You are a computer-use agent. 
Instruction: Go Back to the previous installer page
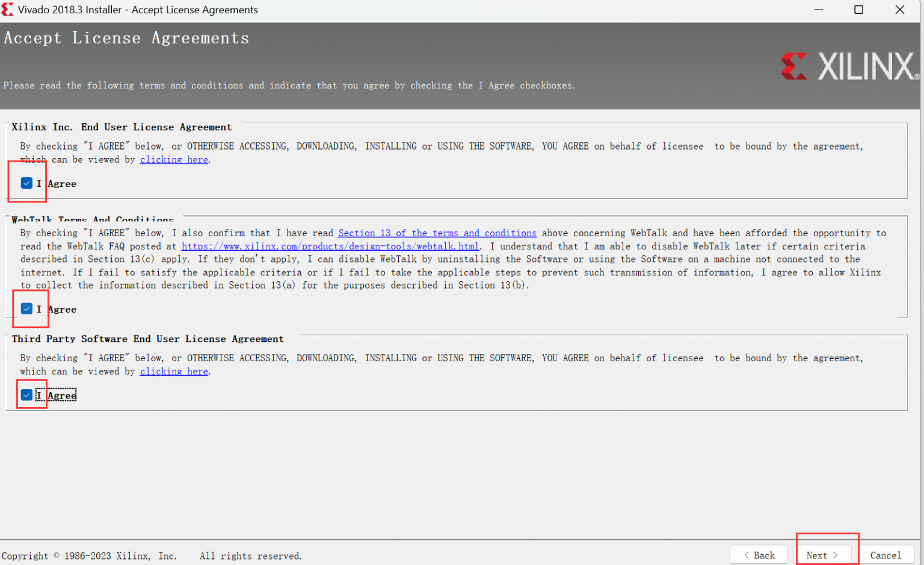[759, 555]
